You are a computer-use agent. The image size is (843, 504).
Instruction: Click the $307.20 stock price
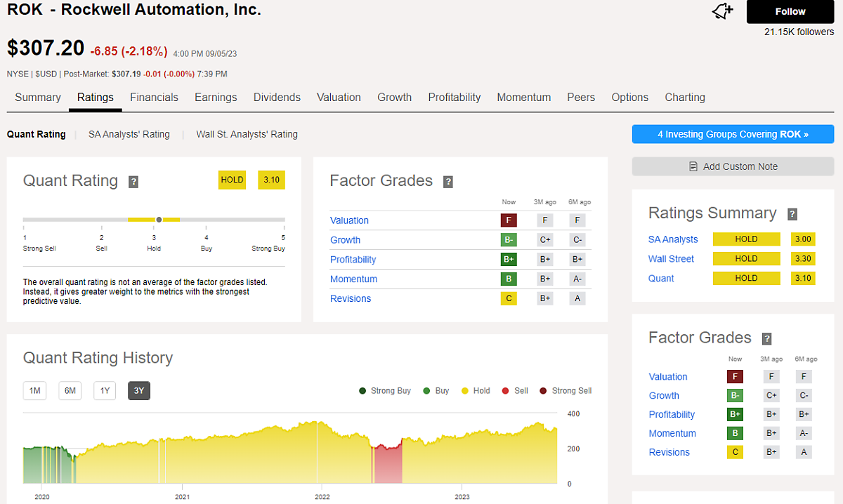46,48
